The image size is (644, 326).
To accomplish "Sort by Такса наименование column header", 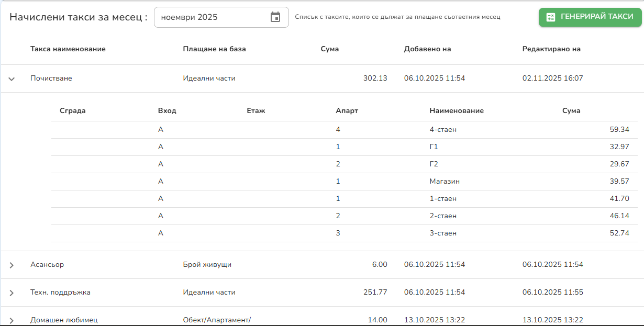I will coord(68,49).
